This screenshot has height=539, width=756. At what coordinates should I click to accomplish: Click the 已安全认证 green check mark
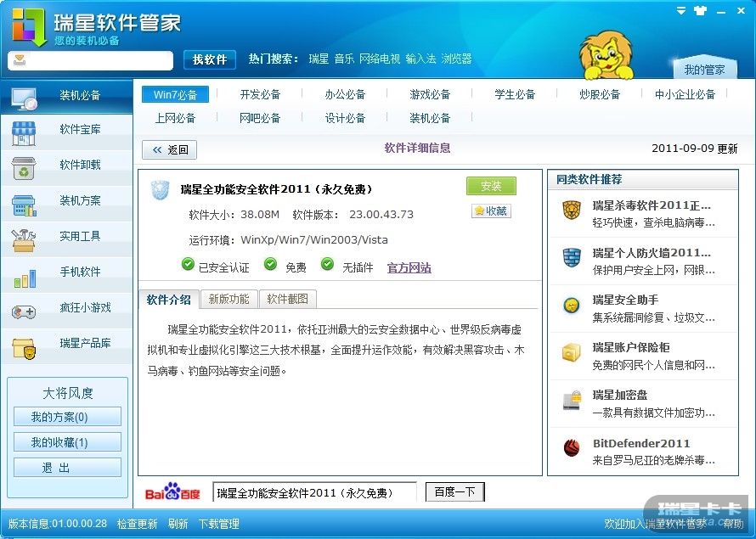pos(188,264)
